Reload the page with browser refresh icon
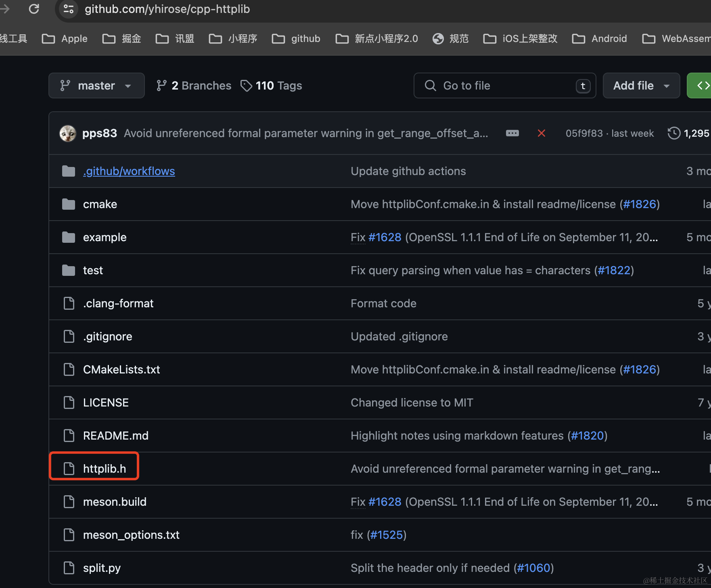The image size is (711, 588). coord(34,9)
